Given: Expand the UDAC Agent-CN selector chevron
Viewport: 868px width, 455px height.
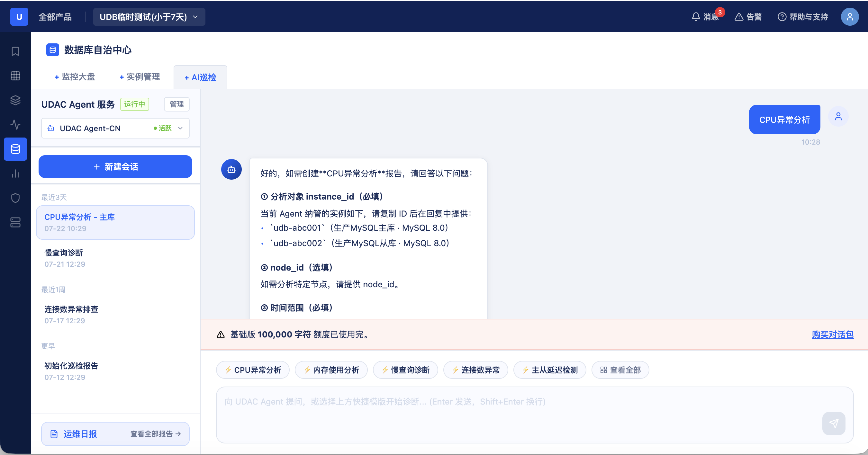Looking at the screenshot, I should click(x=181, y=128).
